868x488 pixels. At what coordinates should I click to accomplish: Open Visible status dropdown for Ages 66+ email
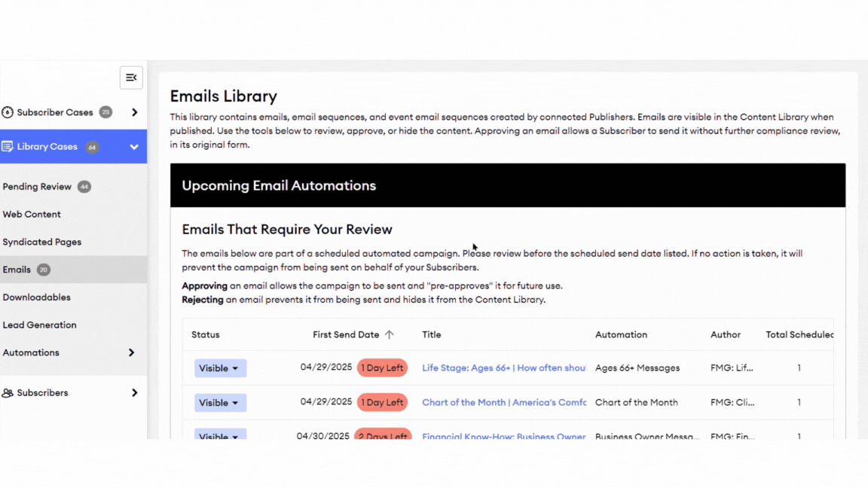click(220, 368)
